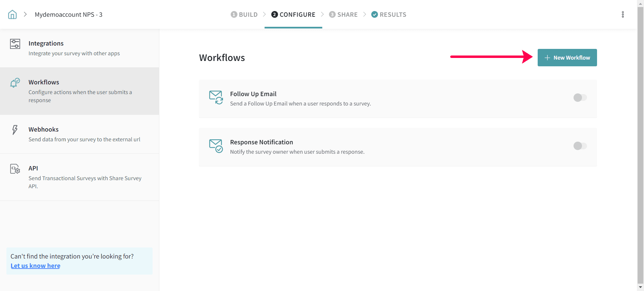This screenshot has width=644, height=291.
Task: Click the breadcrumb chevron after home icon
Action: click(25, 14)
